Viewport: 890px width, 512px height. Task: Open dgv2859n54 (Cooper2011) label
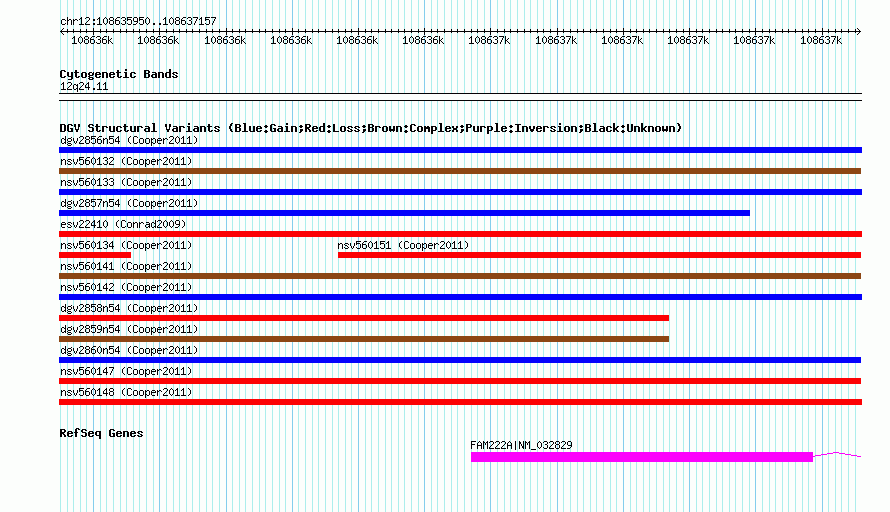pyautogui.click(x=129, y=329)
